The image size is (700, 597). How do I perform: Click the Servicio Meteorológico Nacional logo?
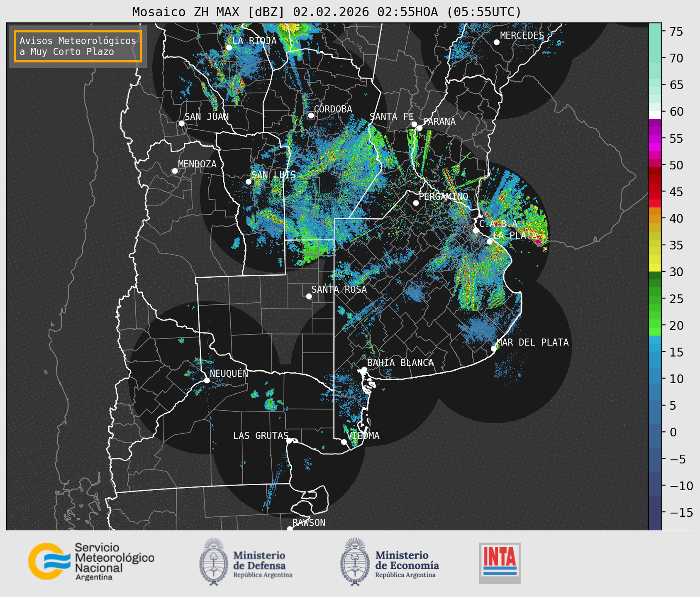(x=91, y=561)
